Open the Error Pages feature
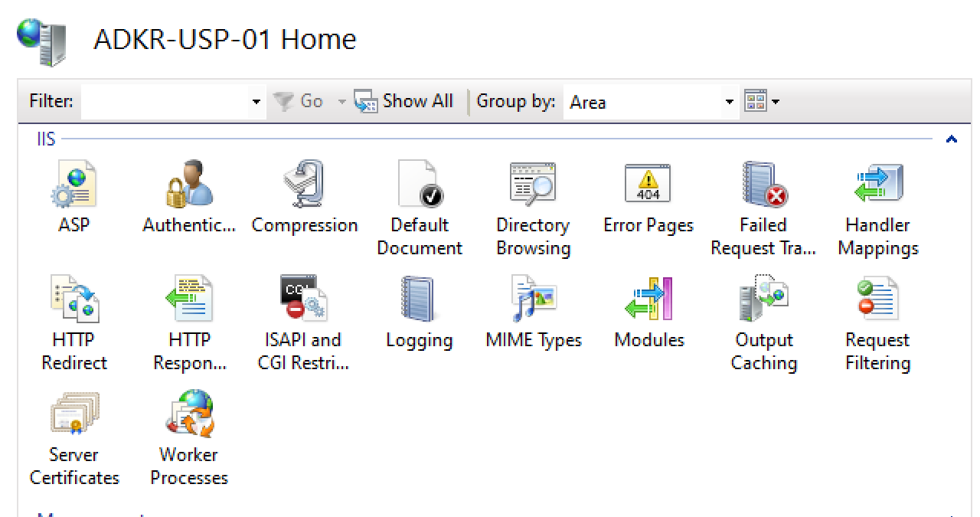The width and height of the screenshot is (980, 517). [648, 185]
